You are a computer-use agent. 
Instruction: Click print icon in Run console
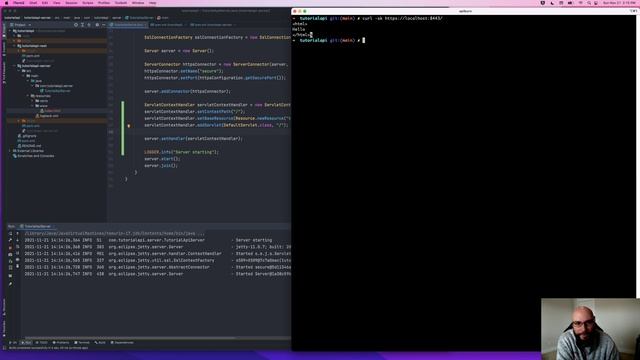[18, 260]
